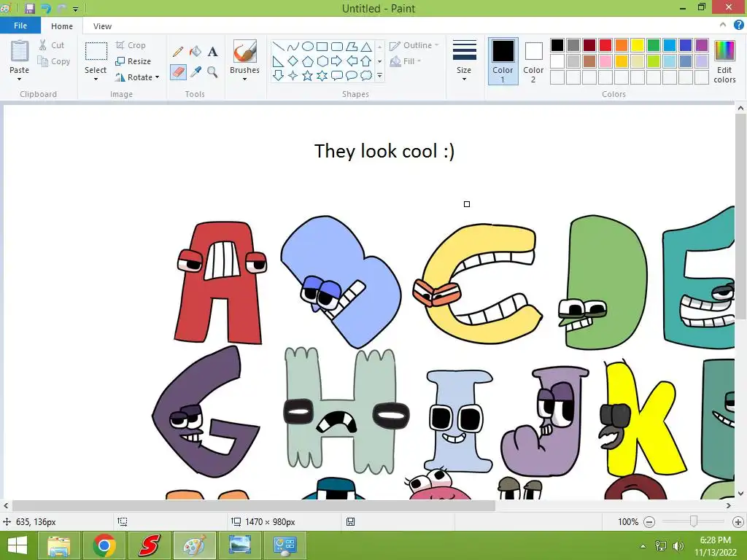
Task: Pick the red color swatch
Action: (x=605, y=45)
